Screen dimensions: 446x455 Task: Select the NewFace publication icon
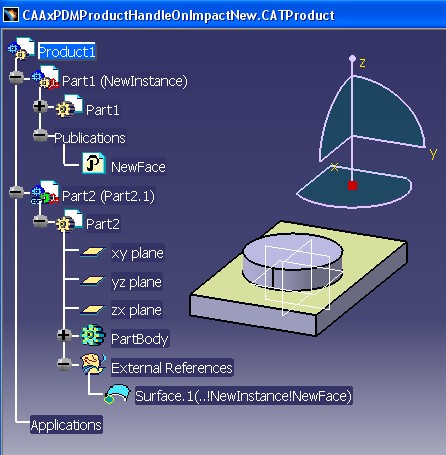point(94,163)
